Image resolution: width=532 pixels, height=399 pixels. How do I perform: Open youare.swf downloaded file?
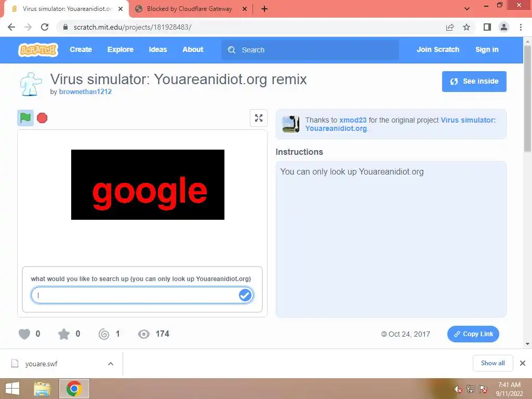pyautogui.click(x=42, y=364)
